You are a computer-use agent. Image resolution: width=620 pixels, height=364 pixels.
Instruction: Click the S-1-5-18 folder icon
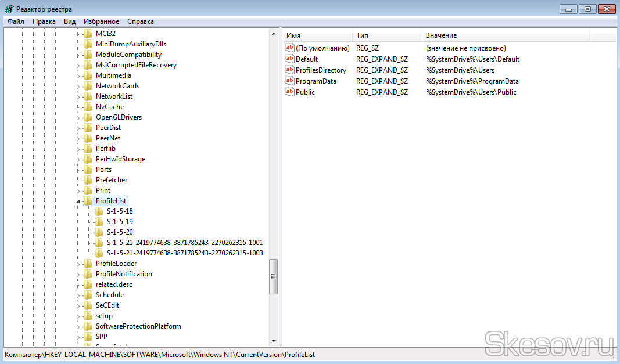99,211
